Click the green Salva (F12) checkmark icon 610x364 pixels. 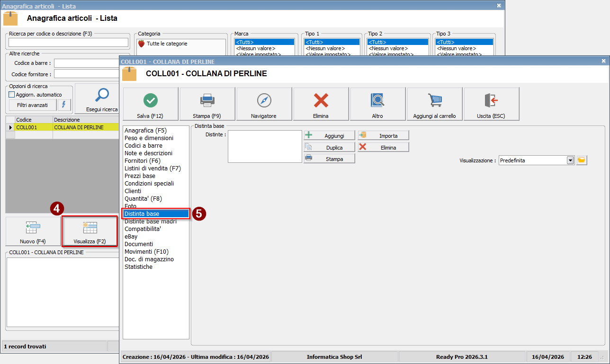point(151,100)
